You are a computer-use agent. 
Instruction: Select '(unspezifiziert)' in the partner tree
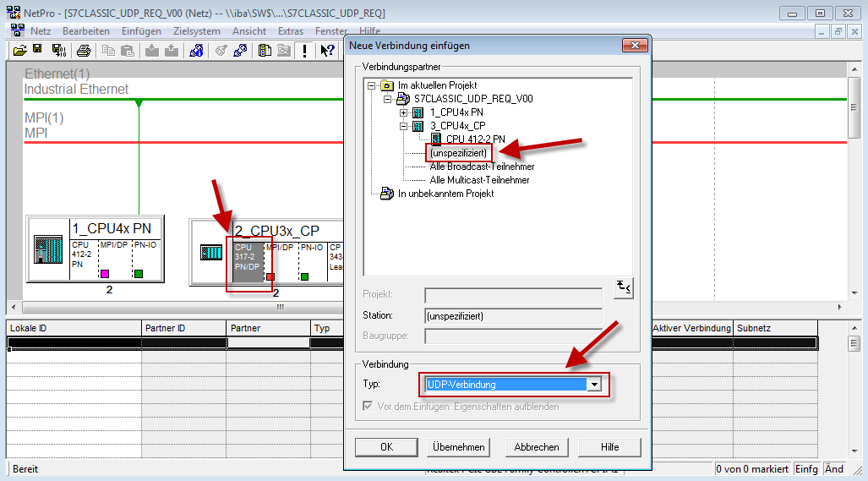point(458,153)
